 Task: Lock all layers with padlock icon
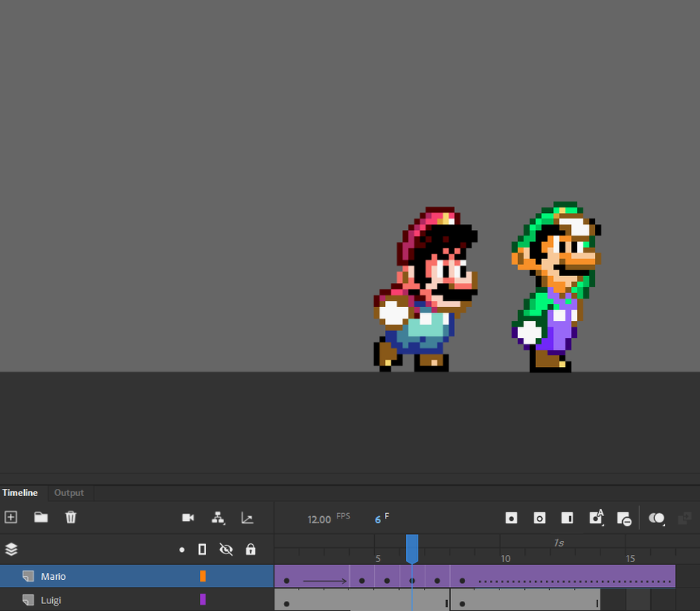click(250, 550)
